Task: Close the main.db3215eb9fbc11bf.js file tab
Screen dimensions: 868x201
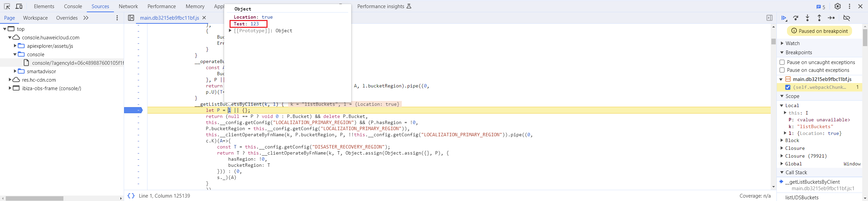Action: [x=204, y=18]
